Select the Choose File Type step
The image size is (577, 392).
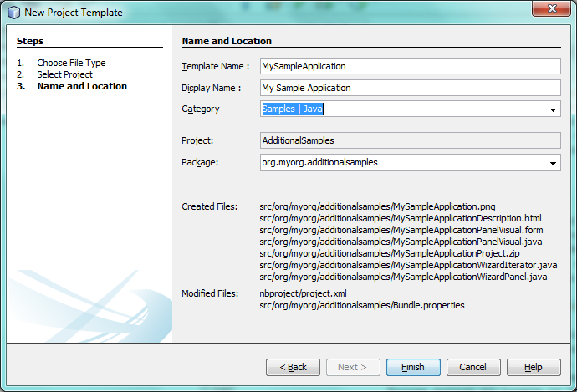(x=71, y=63)
